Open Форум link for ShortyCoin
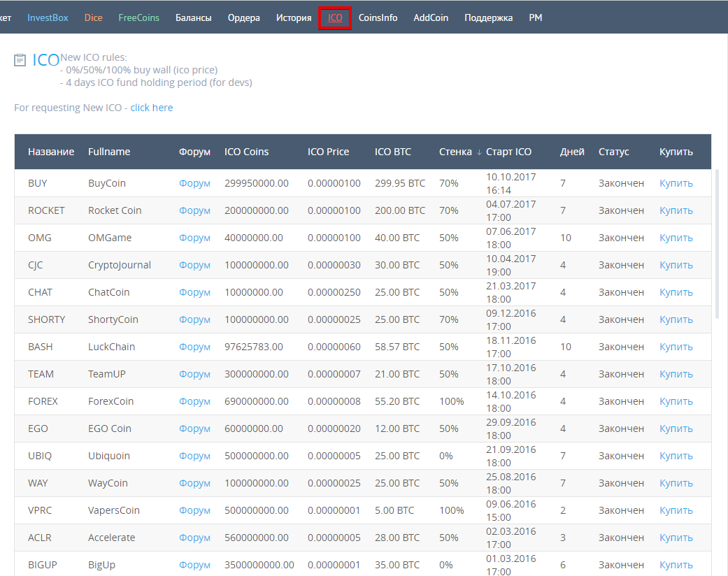The height and width of the screenshot is (576, 728). pyautogui.click(x=194, y=319)
